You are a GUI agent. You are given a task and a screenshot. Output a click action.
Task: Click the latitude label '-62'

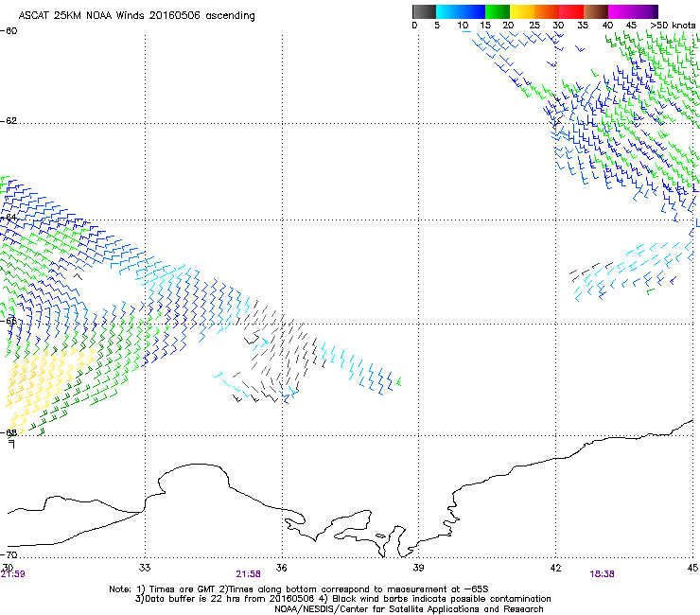coord(9,121)
